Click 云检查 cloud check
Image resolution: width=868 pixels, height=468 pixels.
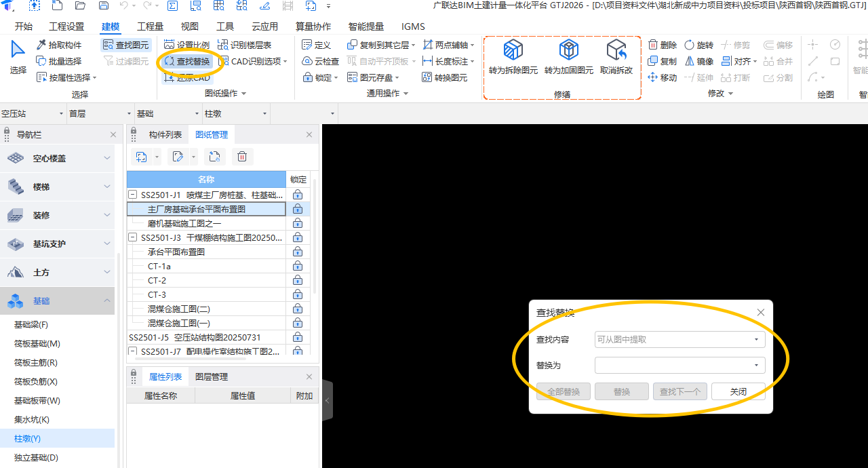320,61
